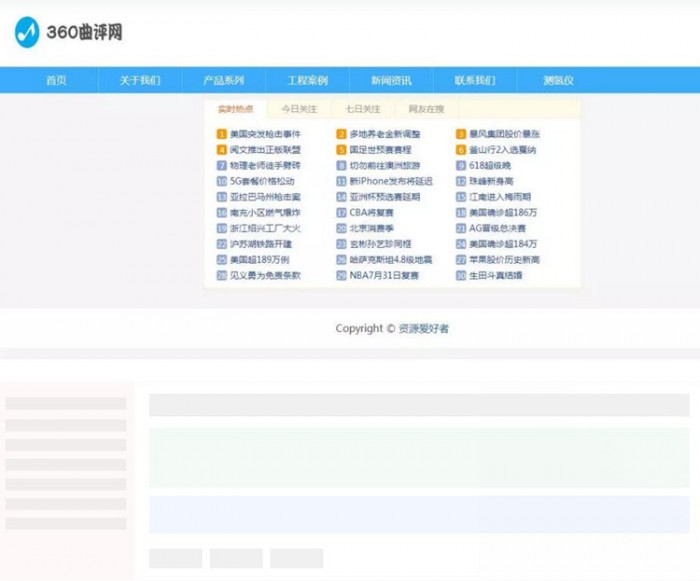700x581 pixels.
Task: Open the 首页 navigation item
Action: (56, 80)
